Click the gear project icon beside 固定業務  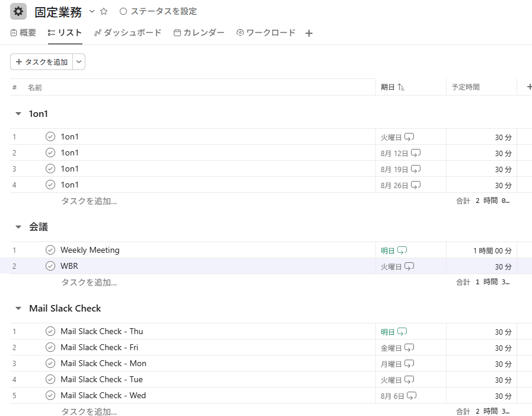18,11
